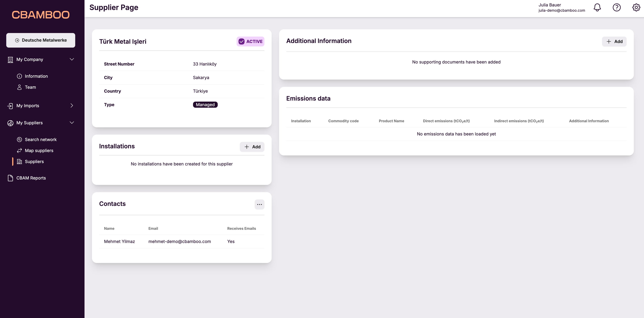Select the Team menu item
Viewport: 644px width, 318px height.
point(30,87)
